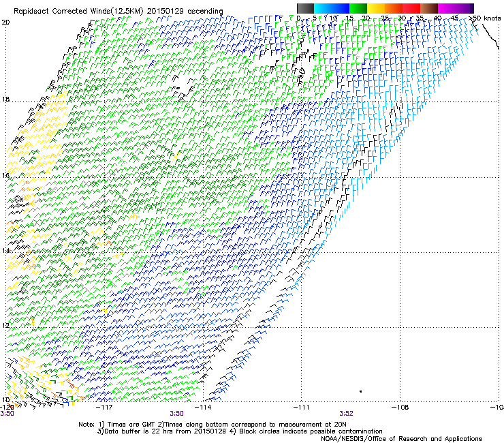Click latitude label "16" on left axis

coord(5,175)
